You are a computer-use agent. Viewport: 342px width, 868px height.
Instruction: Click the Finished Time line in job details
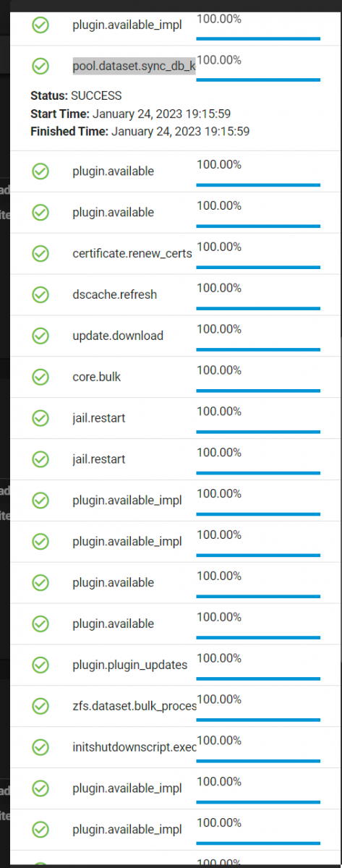[x=140, y=132]
